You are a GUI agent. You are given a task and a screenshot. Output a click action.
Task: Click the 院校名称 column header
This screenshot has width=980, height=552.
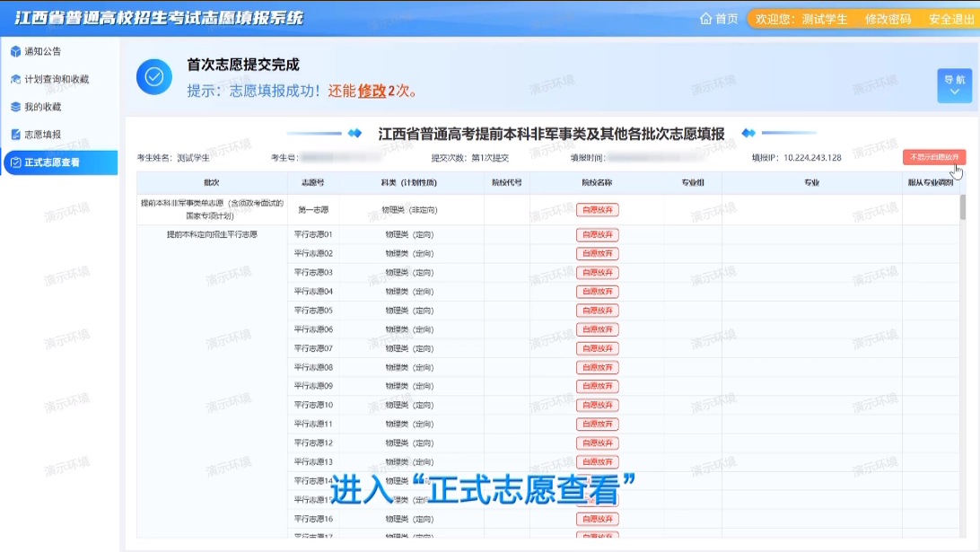tap(597, 182)
